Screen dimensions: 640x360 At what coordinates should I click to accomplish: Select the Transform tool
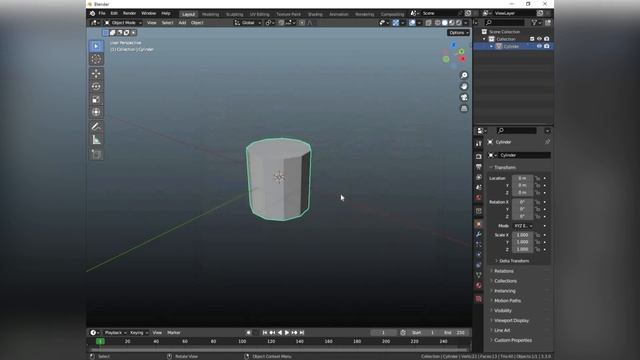tap(96, 112)
